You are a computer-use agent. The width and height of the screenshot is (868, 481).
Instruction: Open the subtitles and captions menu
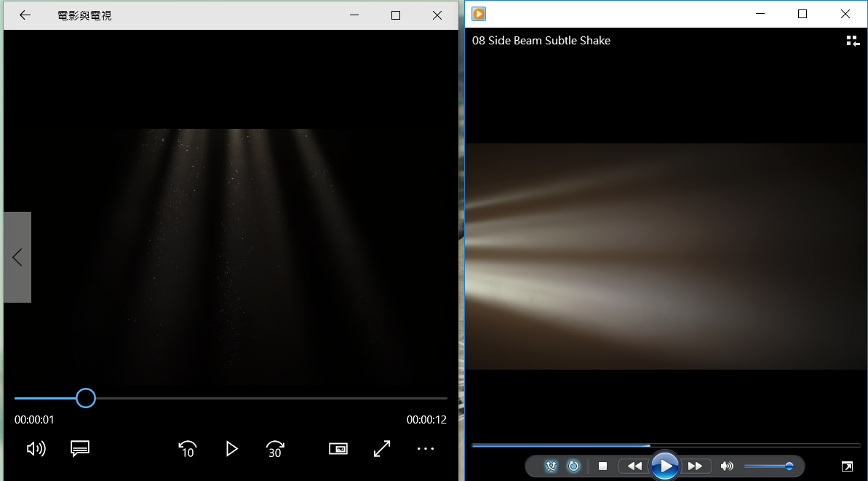(x=80, y=449)
